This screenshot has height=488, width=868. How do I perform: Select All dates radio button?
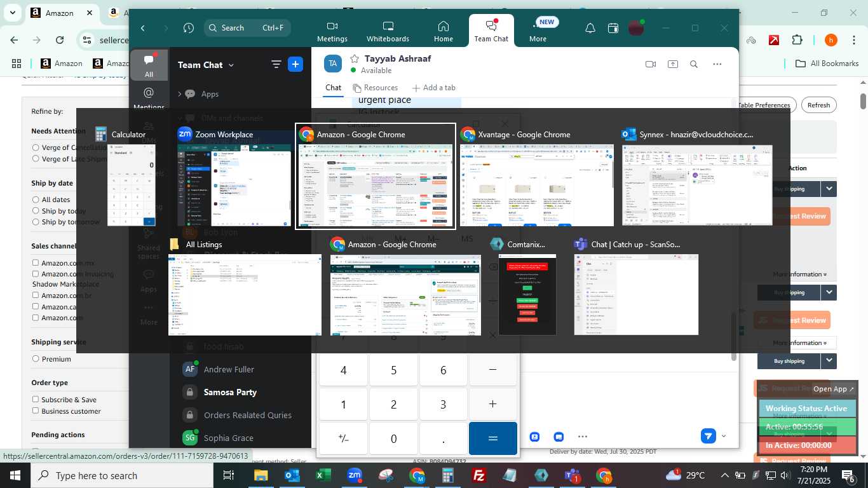[x=36, y=200]
